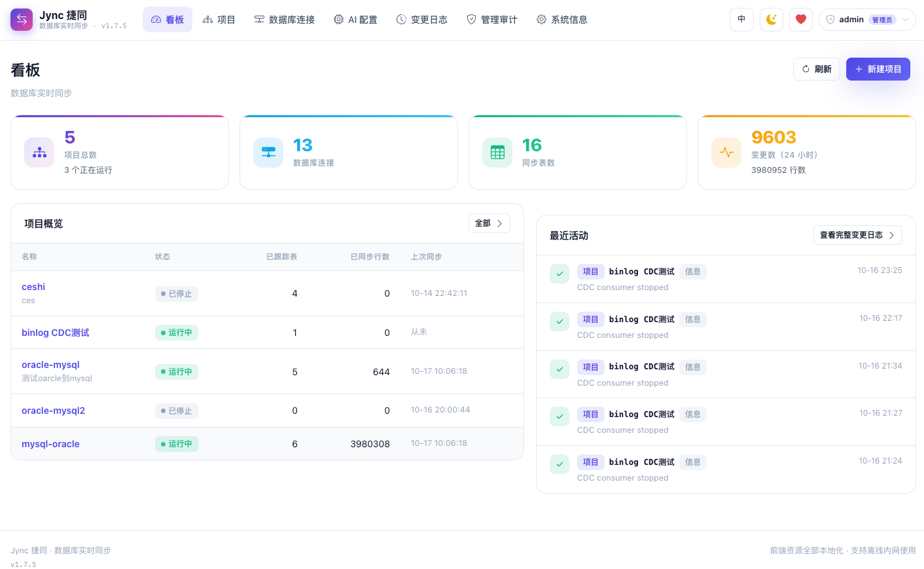Click the sync tables grid icon
Viewport: 924px width, 569px height.
[497, 153]
